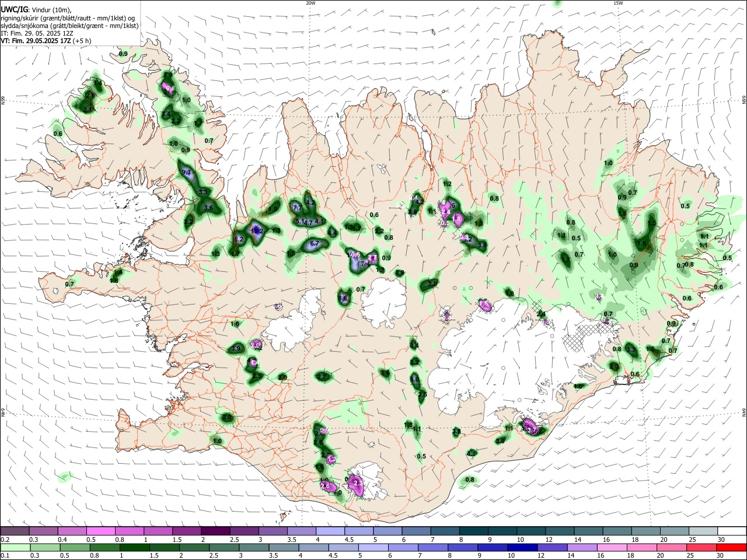The width and height of the screenshot is (747, 560).
Task: Click the rigning/skúrir legend description line
Action: [x=68, y=17]
